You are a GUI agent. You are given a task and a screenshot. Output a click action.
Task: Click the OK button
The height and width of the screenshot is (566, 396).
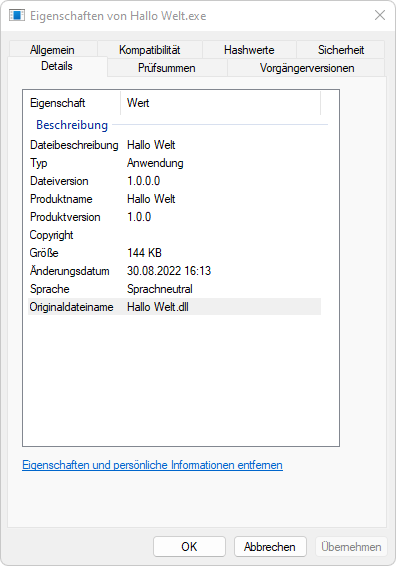[189, 547]
